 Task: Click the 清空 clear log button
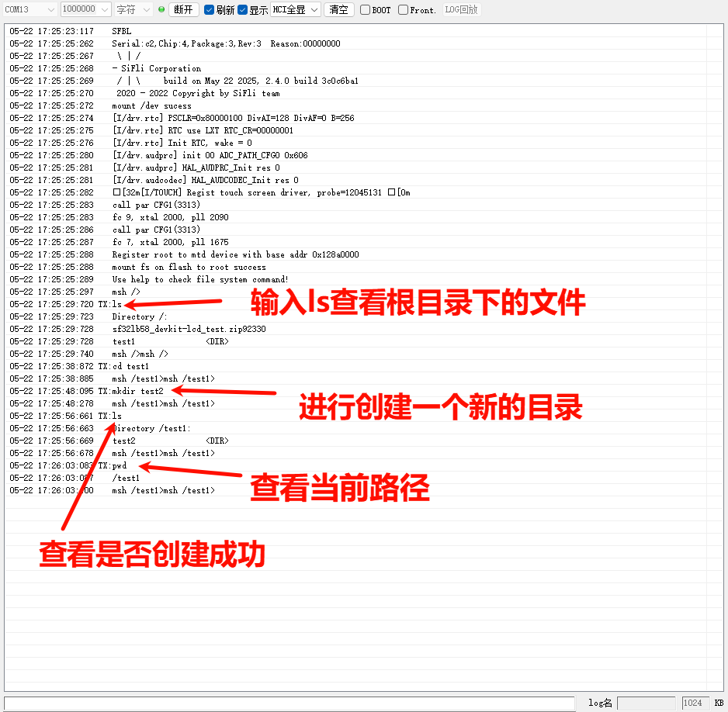point(338,10)
